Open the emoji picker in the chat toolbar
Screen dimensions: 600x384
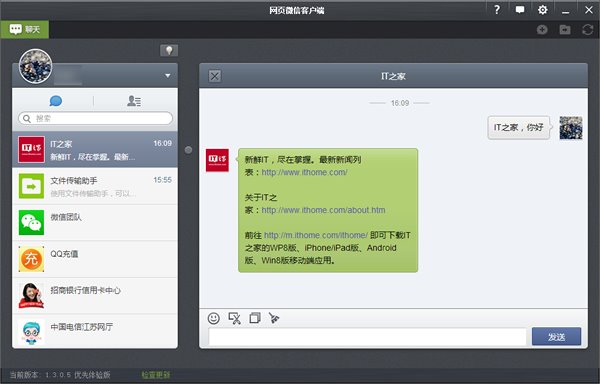tap(214, 318)
